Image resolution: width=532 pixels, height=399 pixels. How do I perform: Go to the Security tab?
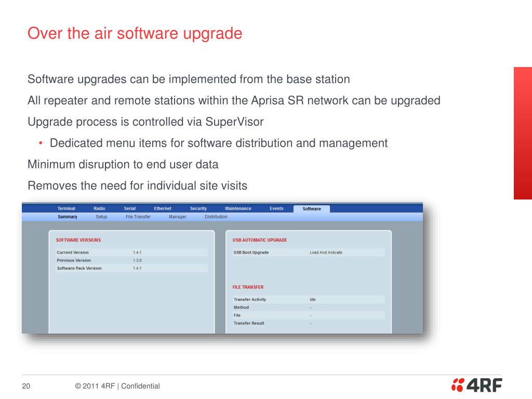(198, 208)
